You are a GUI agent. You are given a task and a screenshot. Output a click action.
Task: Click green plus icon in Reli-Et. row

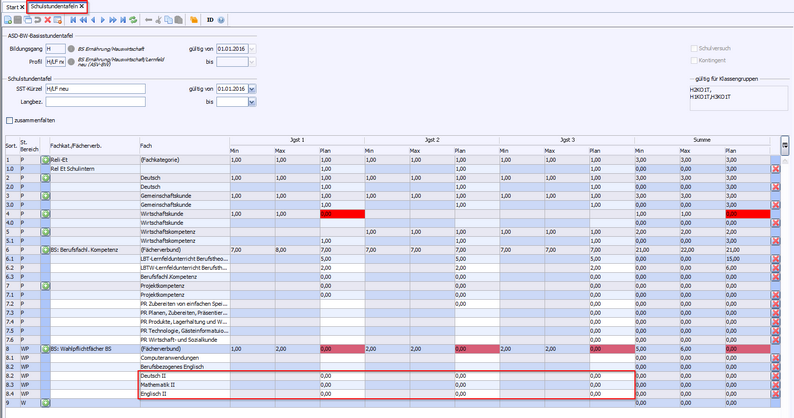point(45,159)
